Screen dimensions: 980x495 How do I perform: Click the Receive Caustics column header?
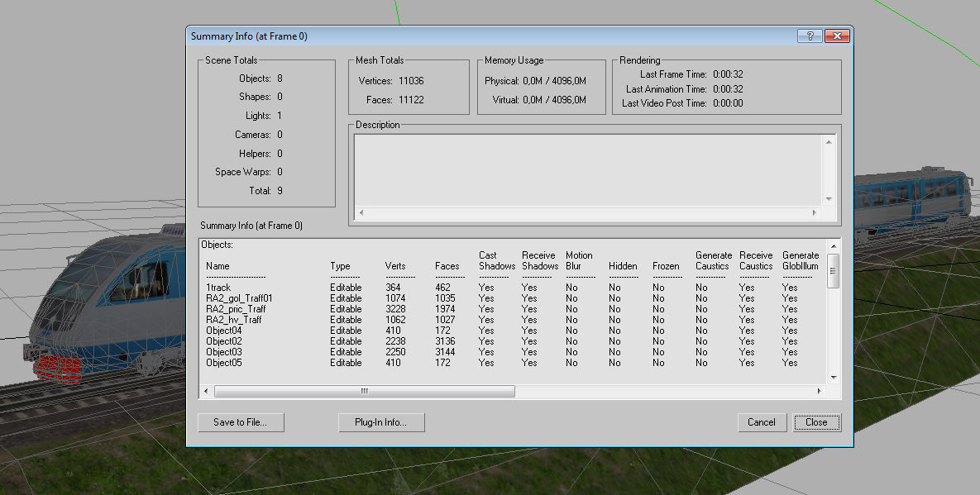756,260
